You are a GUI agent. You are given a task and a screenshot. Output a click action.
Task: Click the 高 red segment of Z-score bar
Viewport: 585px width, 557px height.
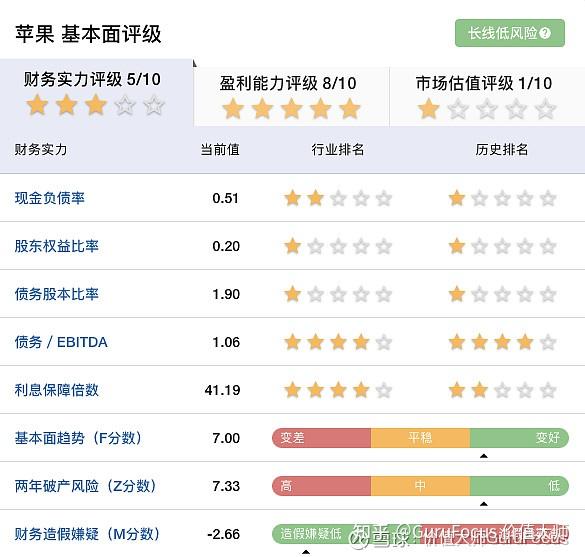[321, 486]
